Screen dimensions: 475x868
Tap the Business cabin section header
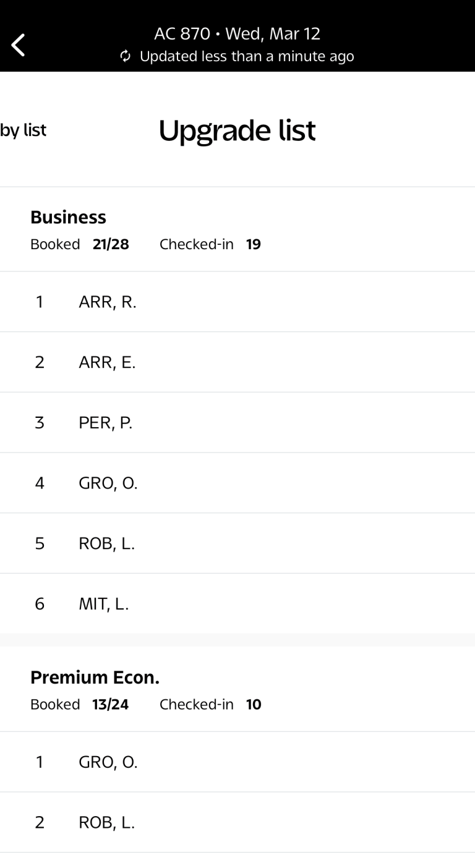(68, 217)
